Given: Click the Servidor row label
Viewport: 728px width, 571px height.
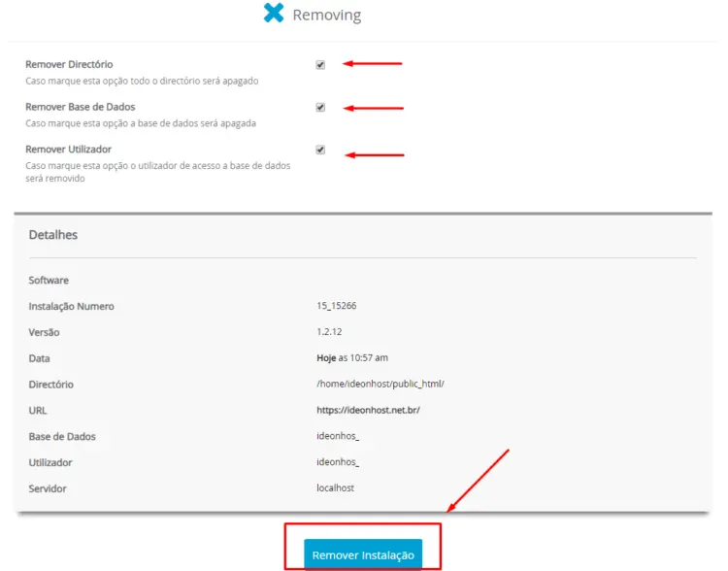Looking at the screenshot, I should (x=50, y=488).
